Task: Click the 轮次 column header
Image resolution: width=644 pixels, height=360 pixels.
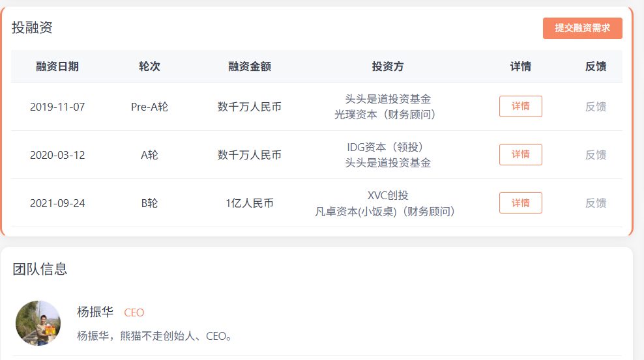Action: coord(149,66)
